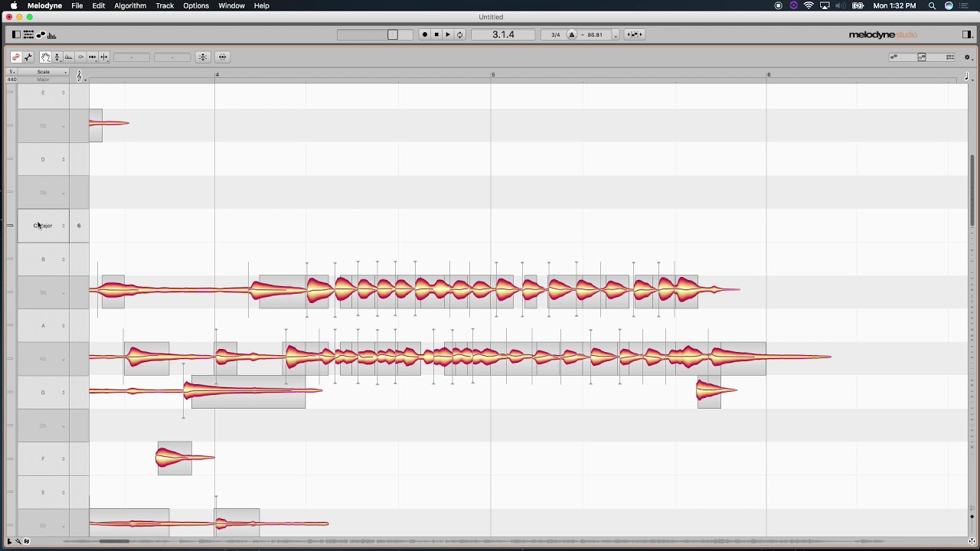Adjust the horizontal scrollbar at bottom
Viewport: 980px width, 551px height.
tap(113, 542)
